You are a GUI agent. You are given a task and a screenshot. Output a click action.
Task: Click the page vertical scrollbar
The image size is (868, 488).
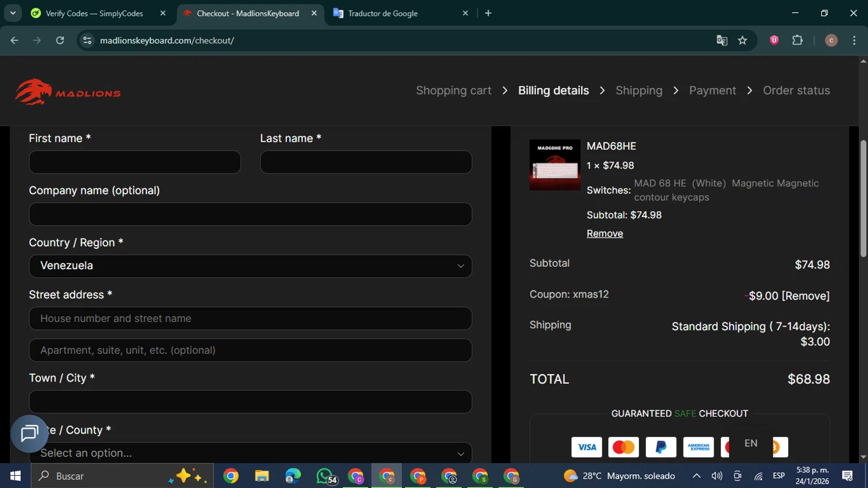[x=863, y=199]
